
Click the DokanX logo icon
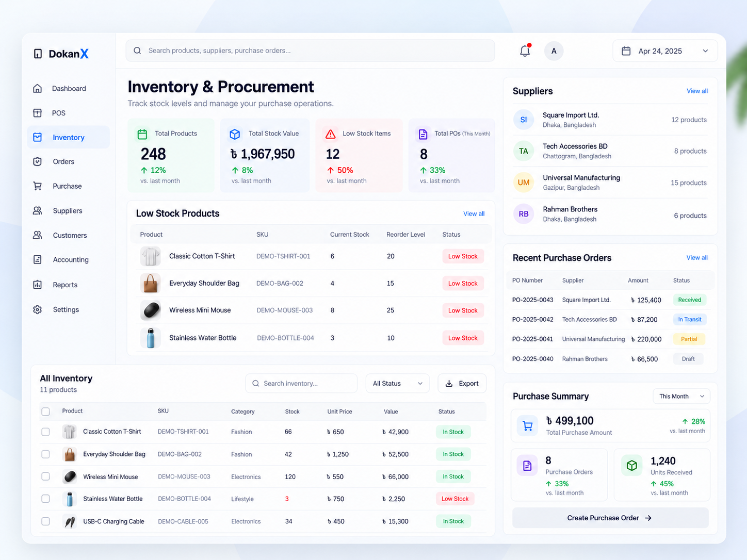pos(38,54)
